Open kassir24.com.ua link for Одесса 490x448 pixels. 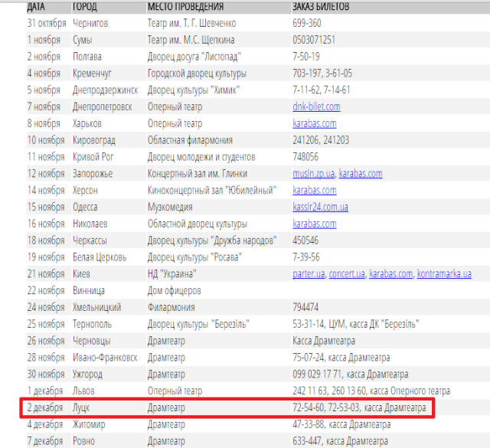point(321,207)
